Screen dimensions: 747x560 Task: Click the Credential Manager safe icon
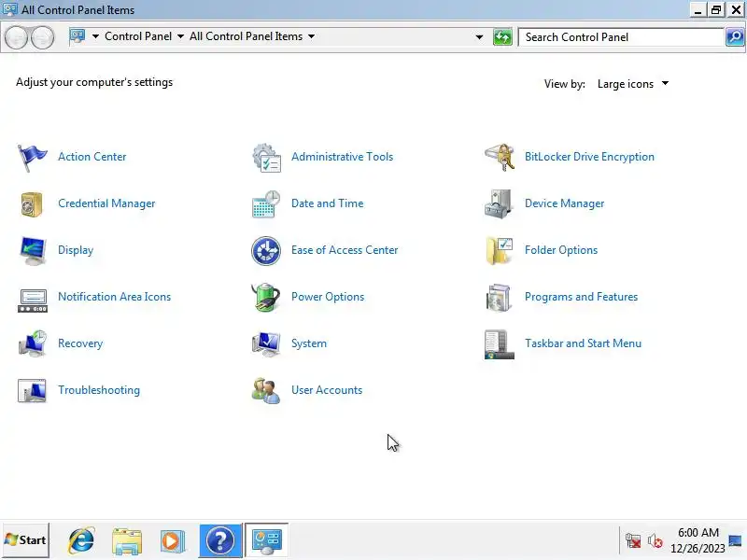(32, 203)
